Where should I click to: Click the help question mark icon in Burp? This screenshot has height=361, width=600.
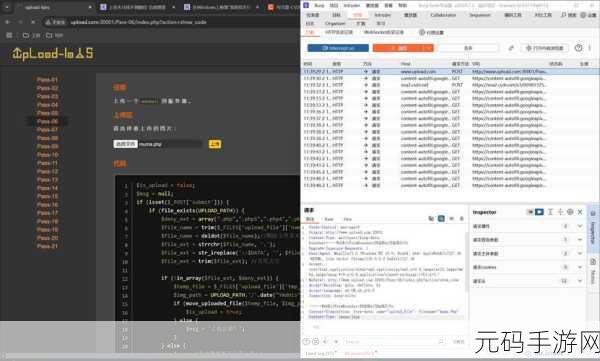tap(578, 48)
